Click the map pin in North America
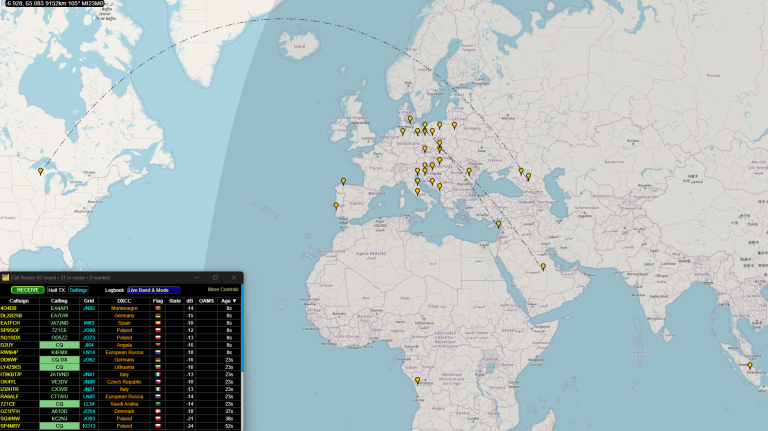 click(41, 171)
